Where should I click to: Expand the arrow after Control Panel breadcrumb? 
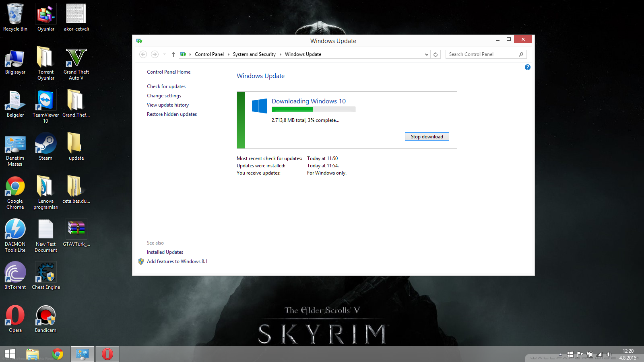(x=228, y=54)
